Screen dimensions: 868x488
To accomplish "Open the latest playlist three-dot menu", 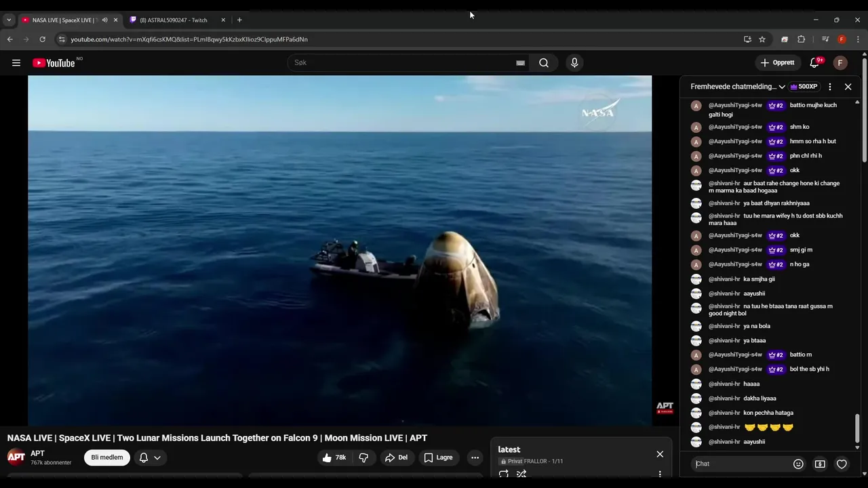I will pos(660,474).
